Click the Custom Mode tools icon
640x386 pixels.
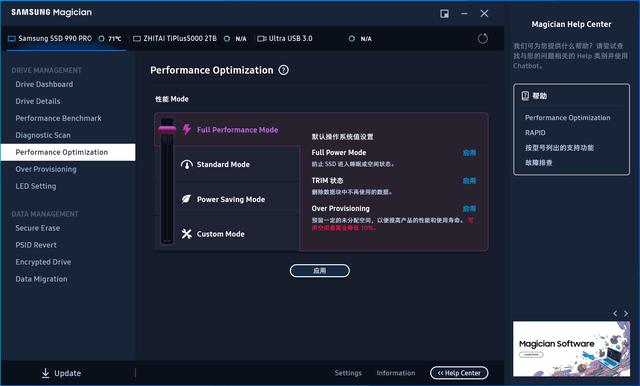point(187,234)
